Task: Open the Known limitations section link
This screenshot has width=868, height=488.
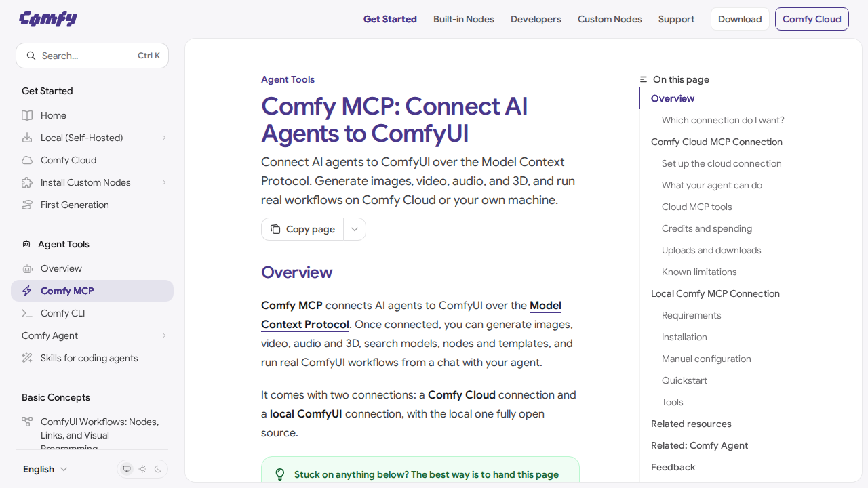Action: point(699,272)
